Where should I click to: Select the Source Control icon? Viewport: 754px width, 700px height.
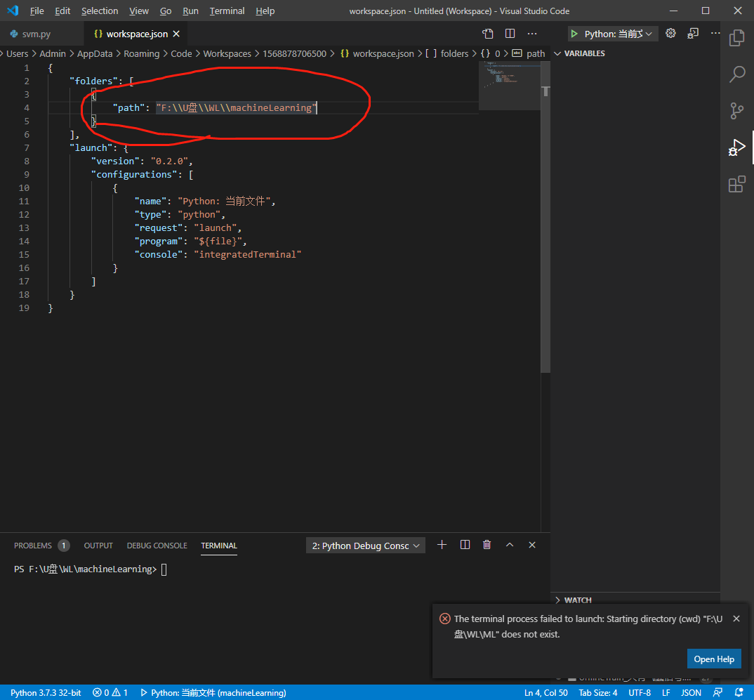pyautogui.click(x=737, y=111)
